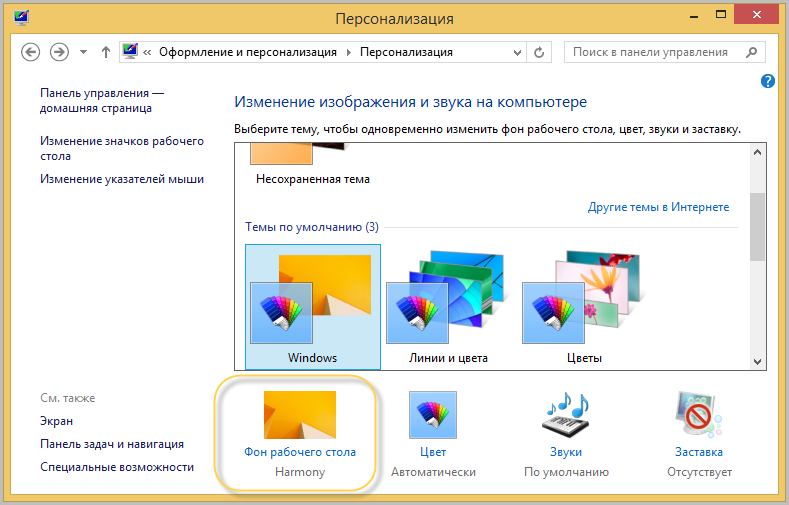Navigate up one level with up arrow
Image resolution: width=789 pixels, height=505 pixels.
point(106,52)
